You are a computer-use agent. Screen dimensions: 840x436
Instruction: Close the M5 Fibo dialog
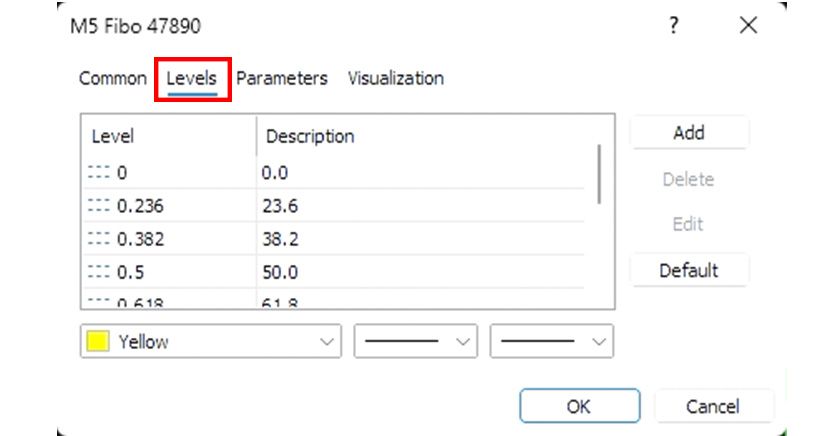pos(748,25)
